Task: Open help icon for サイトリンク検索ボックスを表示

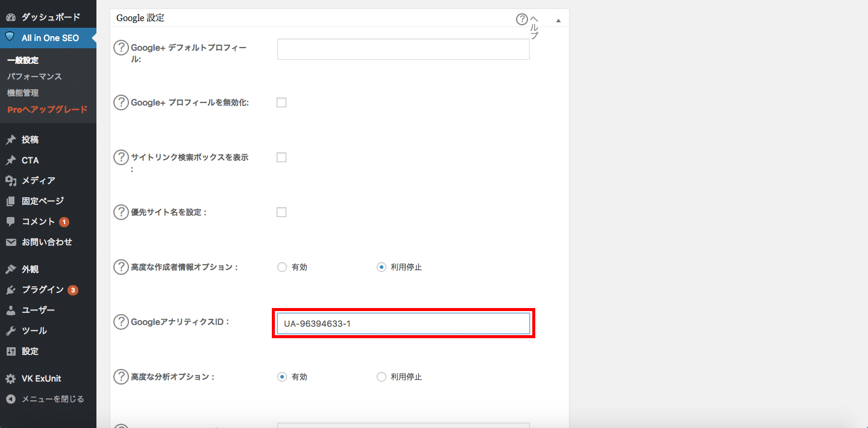Action: 121,157
